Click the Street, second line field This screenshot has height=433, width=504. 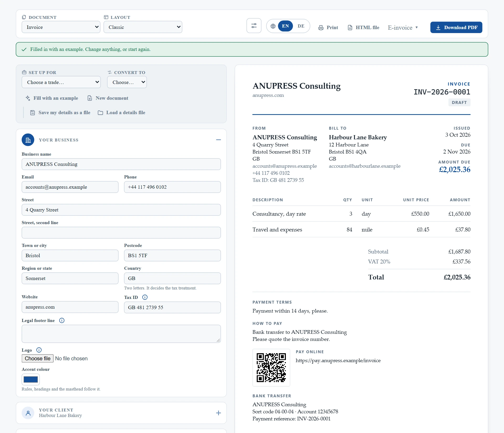[121, 233]
